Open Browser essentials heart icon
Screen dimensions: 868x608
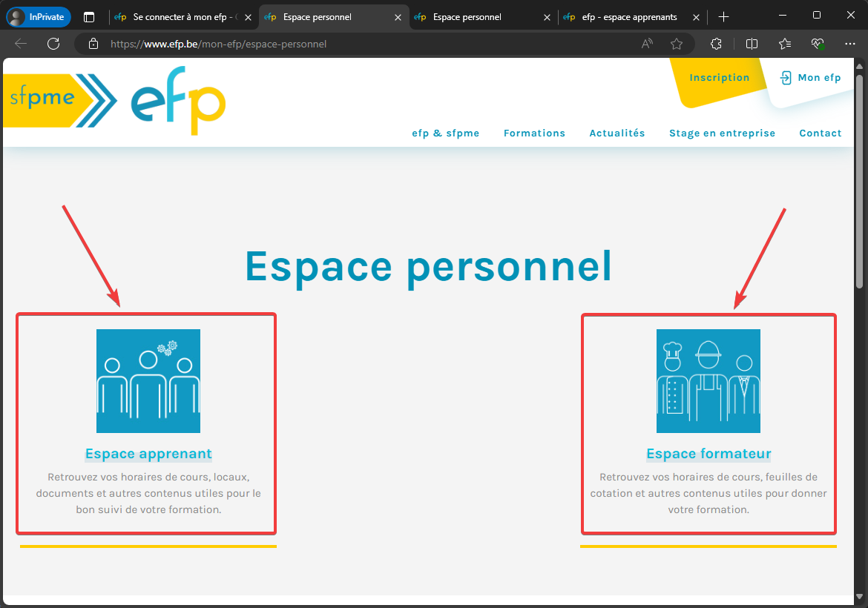pyautogui.click(x=818, y=44)
